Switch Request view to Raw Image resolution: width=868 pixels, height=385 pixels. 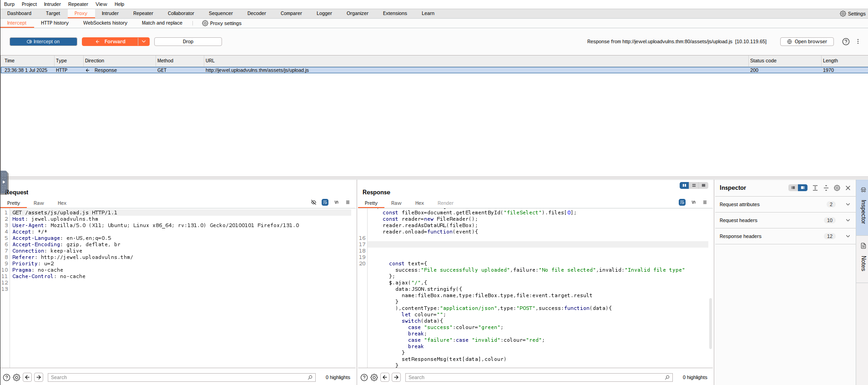coord(39,203)
